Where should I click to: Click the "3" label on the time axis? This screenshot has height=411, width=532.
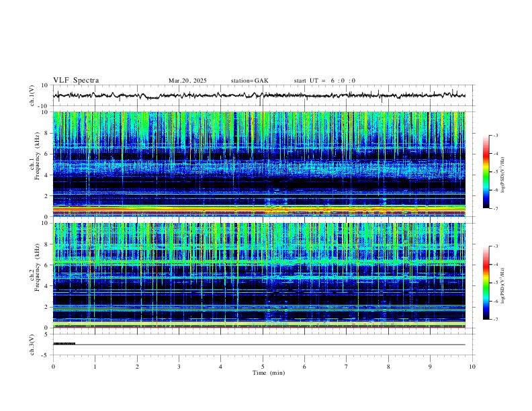tap(179, 367)
